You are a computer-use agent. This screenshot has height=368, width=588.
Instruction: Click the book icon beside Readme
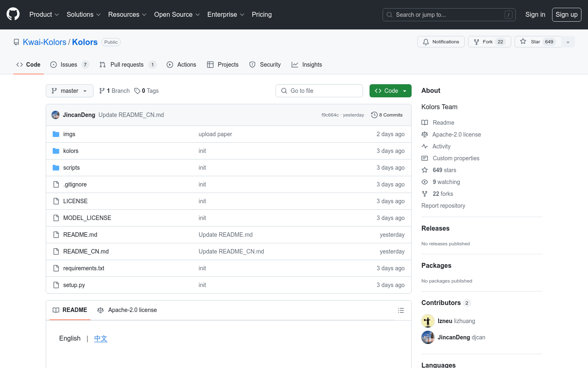pos(425,123)
